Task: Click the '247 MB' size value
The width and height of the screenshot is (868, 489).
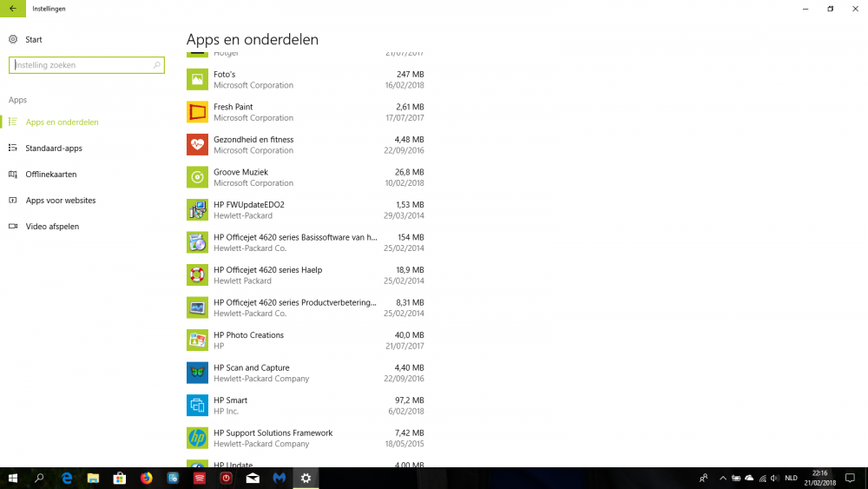Action: click(411, 74)
